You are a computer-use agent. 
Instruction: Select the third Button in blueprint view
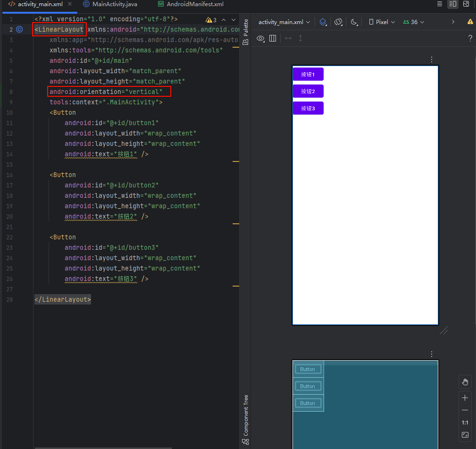tap(308, 403)
